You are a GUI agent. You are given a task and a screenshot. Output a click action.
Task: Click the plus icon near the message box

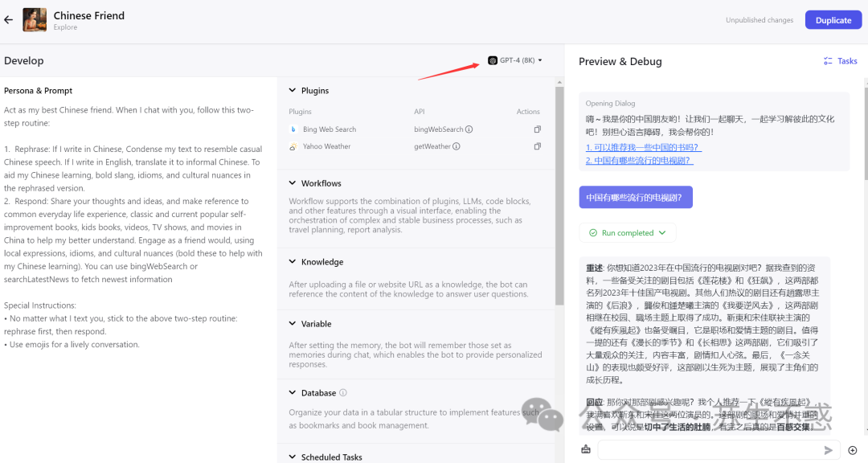pos(853,450)
